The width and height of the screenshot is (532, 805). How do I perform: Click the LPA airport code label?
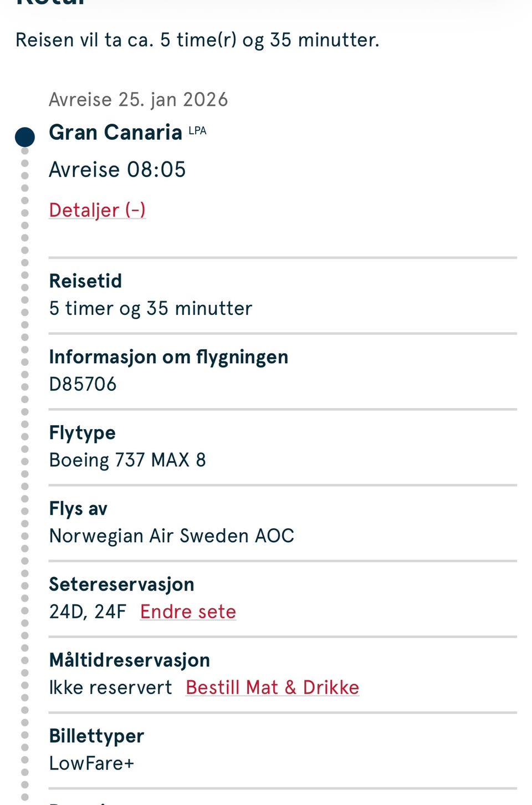[x=197, y=131]
